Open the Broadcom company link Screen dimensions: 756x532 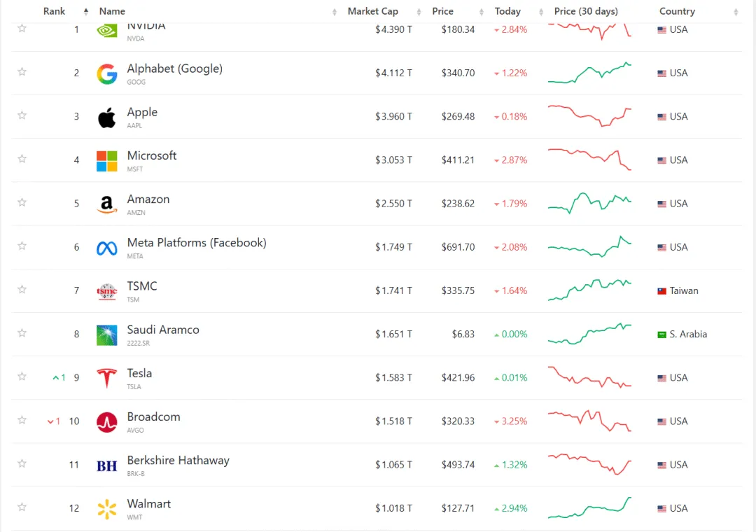pyautogui.click(x=153, y=417)
